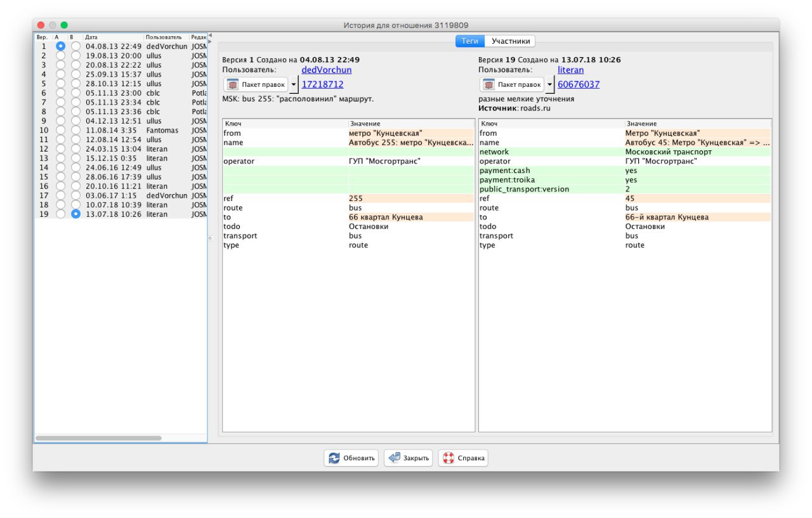Open help with the Справка button
Screen dimensions: 812x518
coord(463,458)
